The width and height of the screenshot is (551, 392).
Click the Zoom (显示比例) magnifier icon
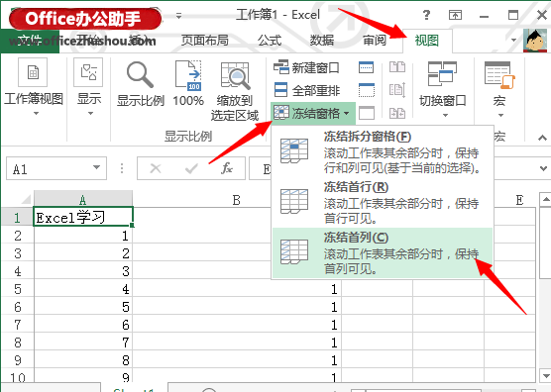pos(140,75)
